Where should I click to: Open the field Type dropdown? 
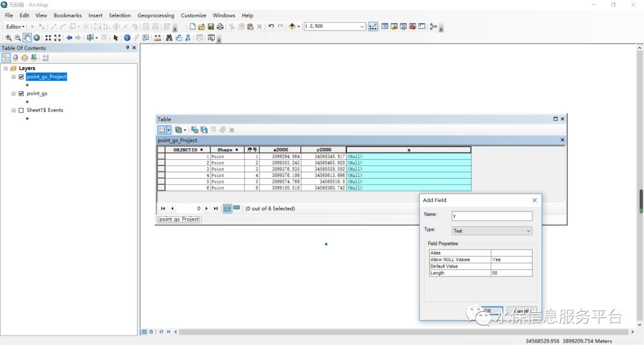pyautogui.click(x=528, y=231)
